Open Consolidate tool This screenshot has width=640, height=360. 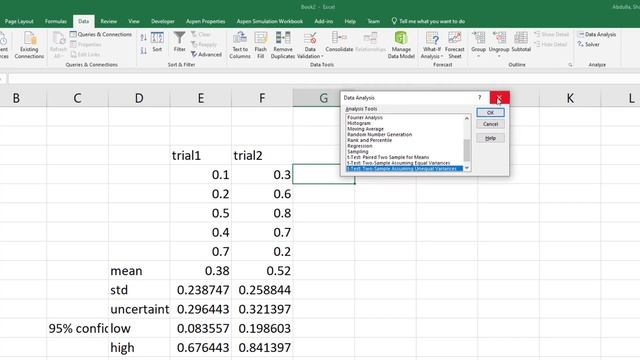pos(339,42)
